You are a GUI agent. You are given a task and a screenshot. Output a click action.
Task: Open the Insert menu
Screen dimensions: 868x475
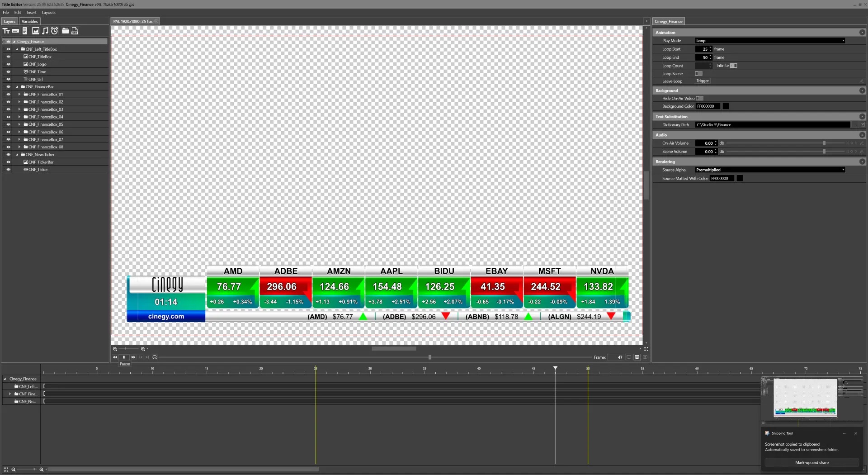31,12
